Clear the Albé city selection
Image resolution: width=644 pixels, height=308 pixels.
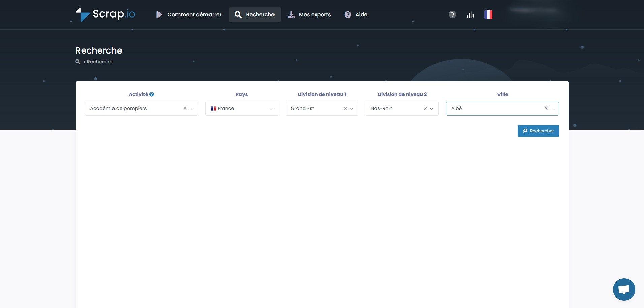(546, 108)
